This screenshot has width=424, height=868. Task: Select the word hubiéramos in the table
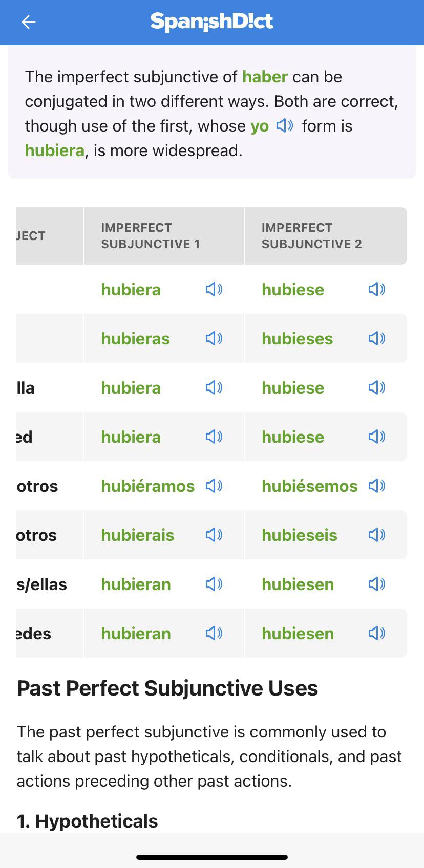[x=148, y=486]
